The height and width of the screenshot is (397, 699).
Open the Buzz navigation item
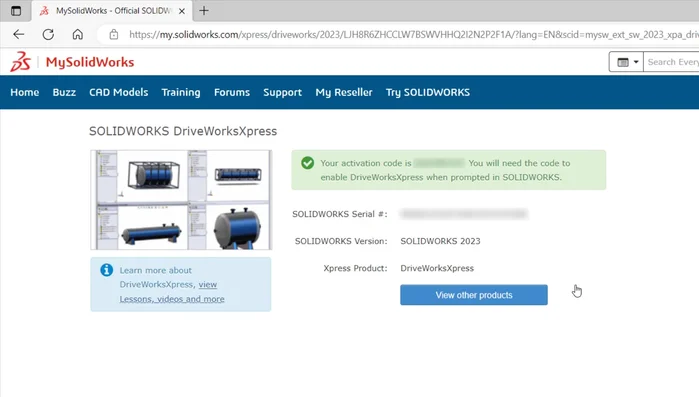[64, 92]
